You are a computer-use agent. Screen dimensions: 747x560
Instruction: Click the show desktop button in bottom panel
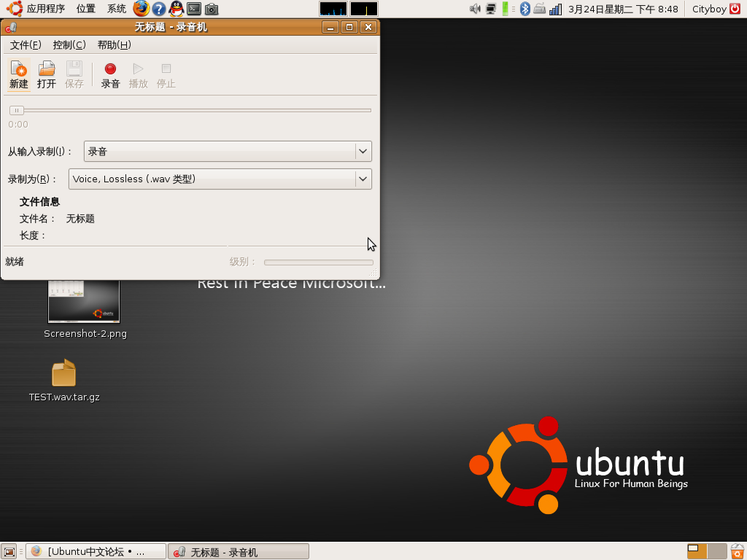point(9,552)
